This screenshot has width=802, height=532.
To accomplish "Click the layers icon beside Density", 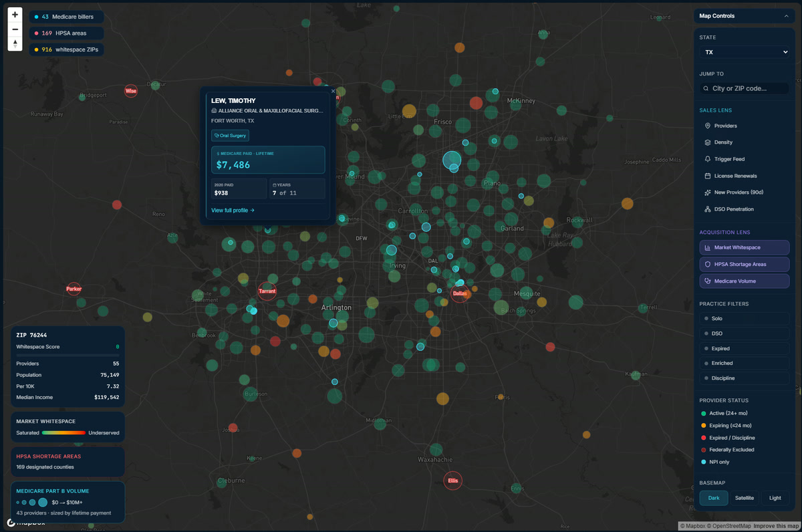I will (x=708, y=142).
